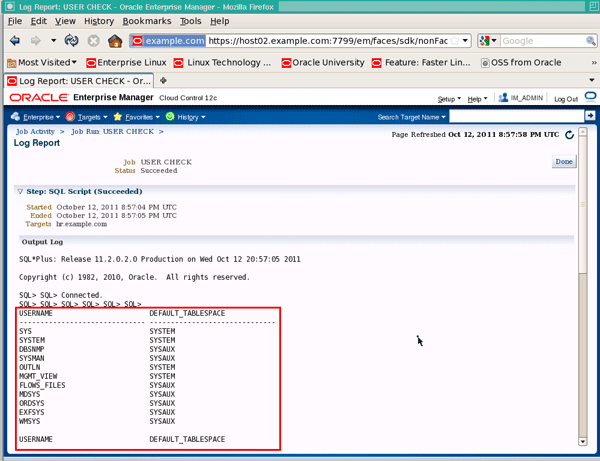The width and height of the screenshot is (600, 461).
Task: Open the search engine selector dropdown
Action: click(x=488, y=41)
